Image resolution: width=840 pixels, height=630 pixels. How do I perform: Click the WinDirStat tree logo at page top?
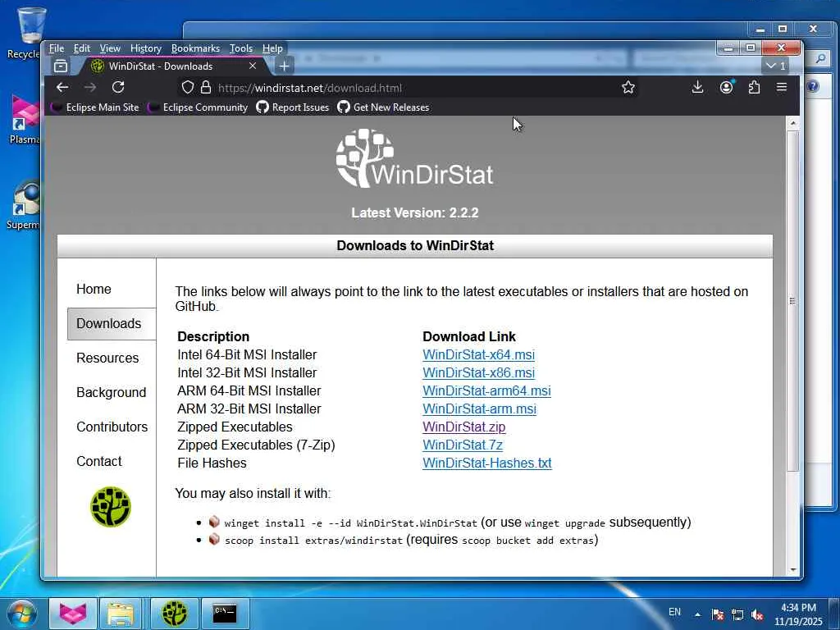point(414,158)
